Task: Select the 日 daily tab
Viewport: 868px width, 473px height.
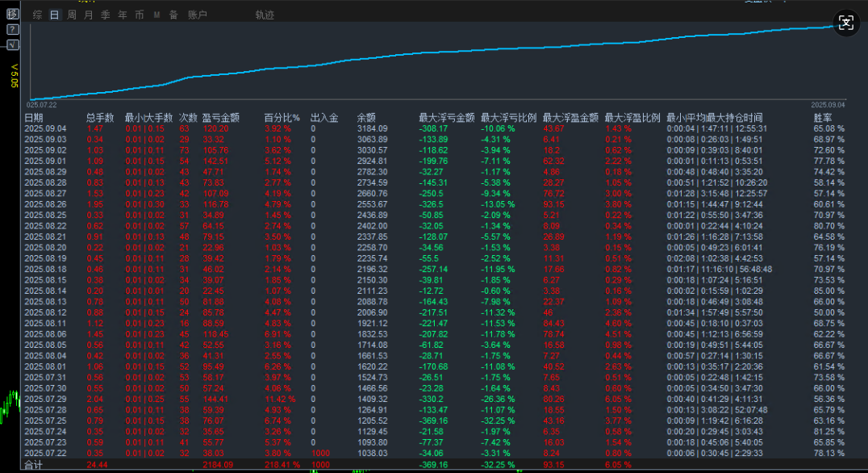Action: [x=54, y=15]
